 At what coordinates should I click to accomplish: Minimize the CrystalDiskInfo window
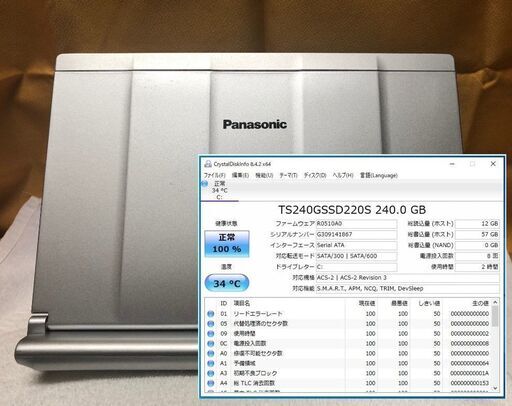point(452,164)
